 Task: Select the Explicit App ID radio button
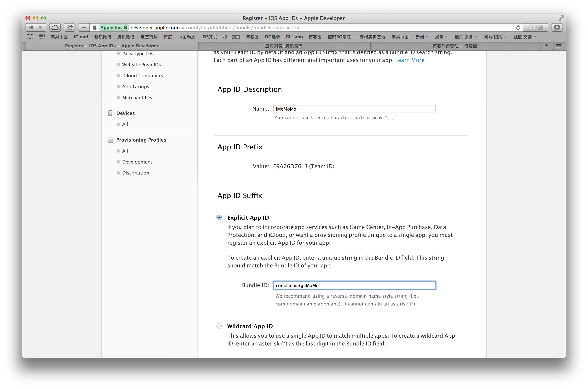(x=219, y=217)
